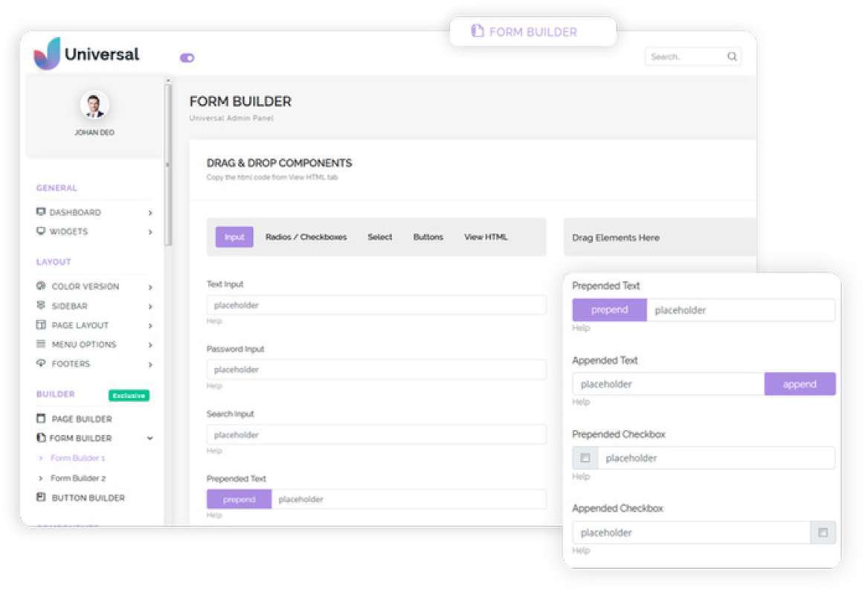Open Johan Deo's avatar
The width and height of the screenshot is (868, 595).
pyautogui.click(x=94, y=105)
